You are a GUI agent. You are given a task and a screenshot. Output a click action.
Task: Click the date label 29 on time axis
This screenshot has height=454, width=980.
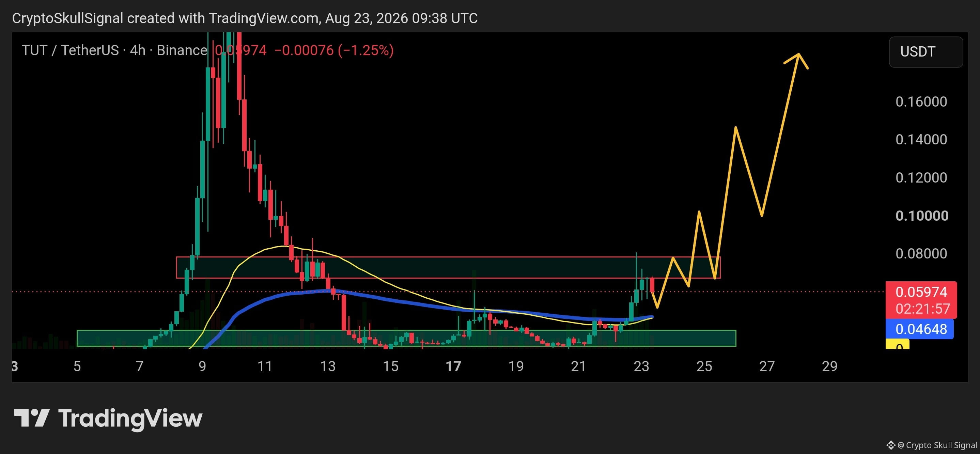click(x=829, y=366)
